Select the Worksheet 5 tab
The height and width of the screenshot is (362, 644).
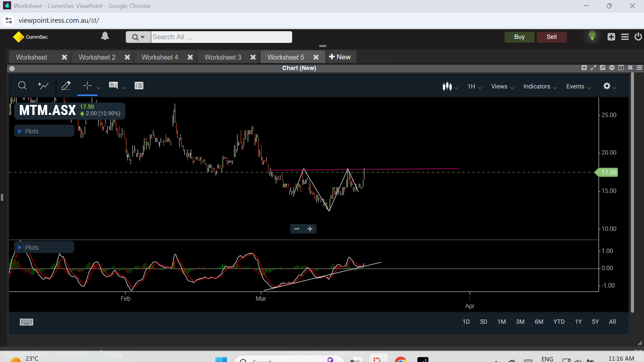coord(286,57)
